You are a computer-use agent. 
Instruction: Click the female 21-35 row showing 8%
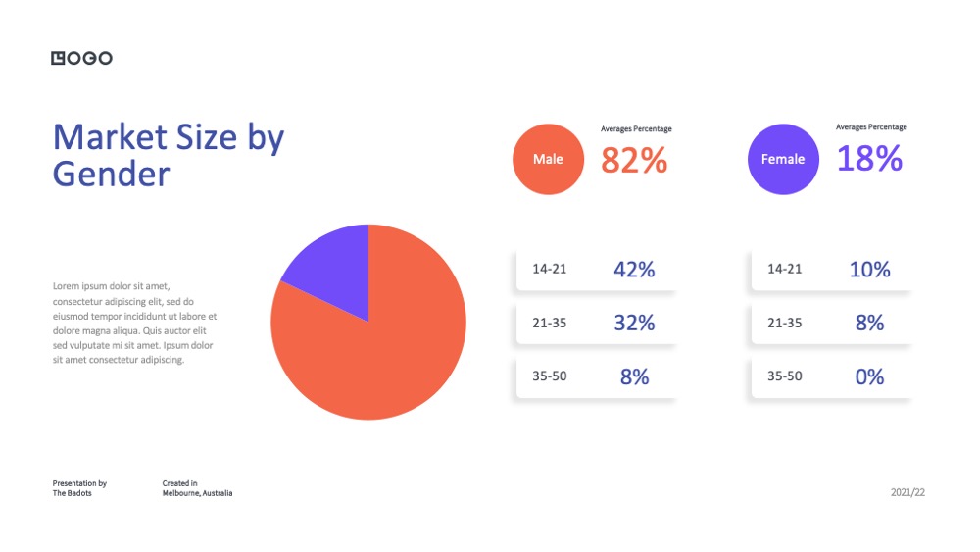tap(831, 324)
